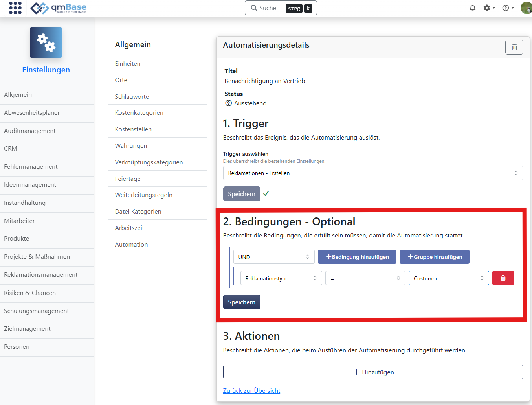This screenshot has height=405, width=532.
Task: Click the Bedingung hinzufügen button
Action: click(x=357, y=257)
